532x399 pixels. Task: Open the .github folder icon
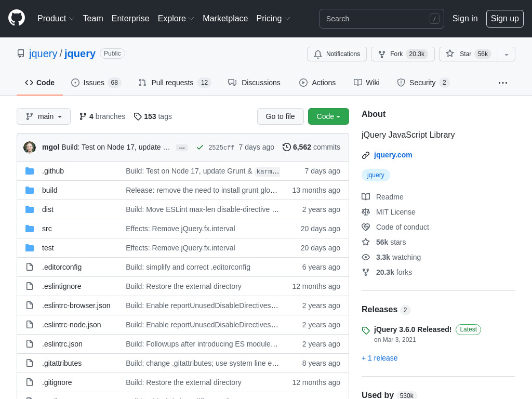(x=30, y=171)
